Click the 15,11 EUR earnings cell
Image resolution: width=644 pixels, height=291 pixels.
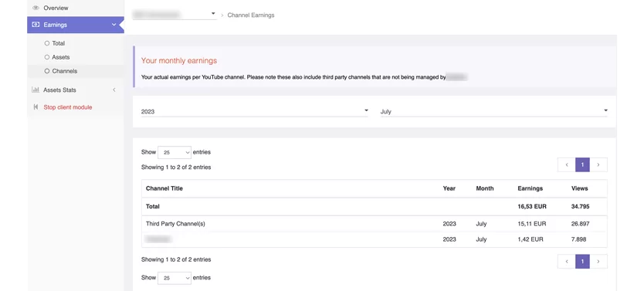(x=531, y=224)
